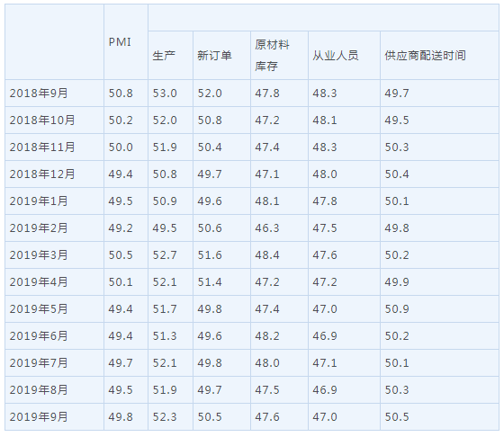
Task: Select 供应商配送时间 value 50.9 for 2019年5月
Action: pos(397,309)
